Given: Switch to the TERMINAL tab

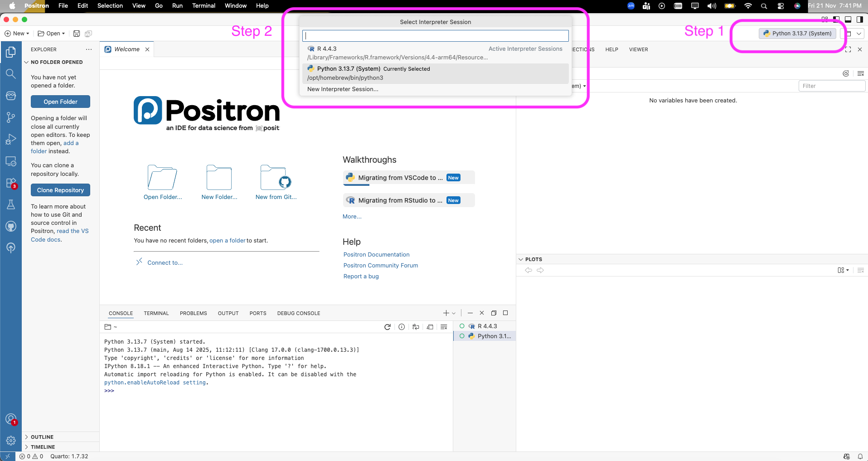Looking at the screenshot, I should 156,313.
